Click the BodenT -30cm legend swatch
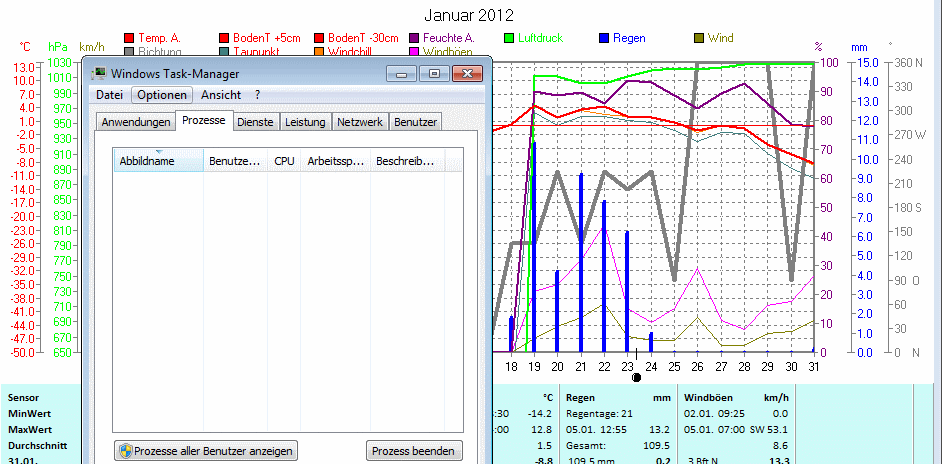The height and width of the screenshot is (464, 942). (318, 38)
